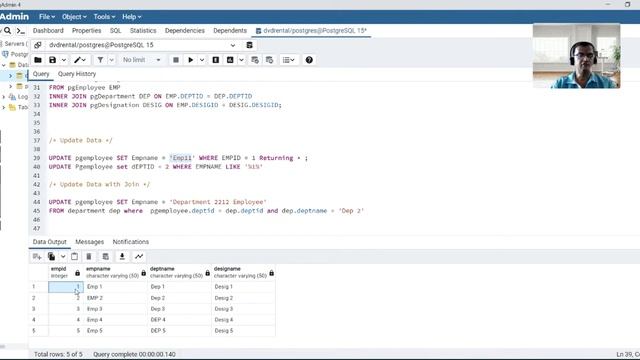Screen dimensions: 640x360
Task: Select the Query editor tab
Action: click(x=41, y=74)
